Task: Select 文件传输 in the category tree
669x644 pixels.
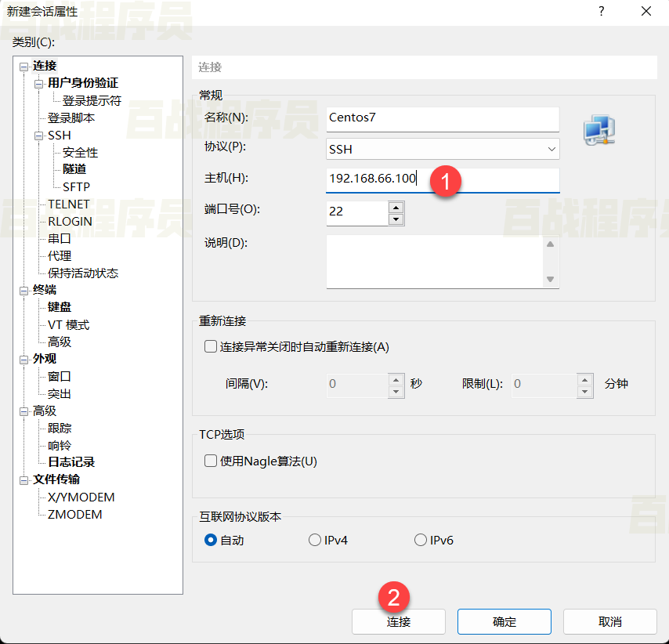Action: (56, 479)
